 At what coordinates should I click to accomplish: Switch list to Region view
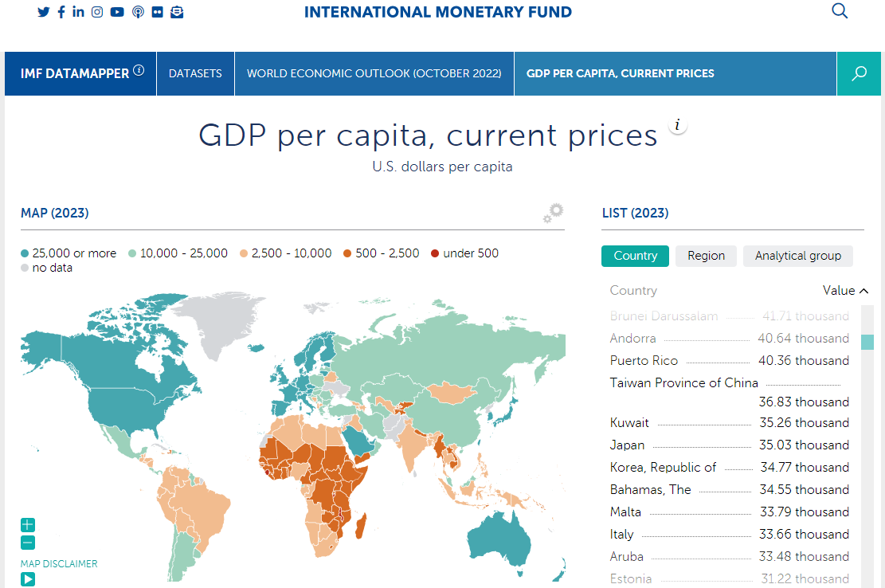(x=706, y=256)
